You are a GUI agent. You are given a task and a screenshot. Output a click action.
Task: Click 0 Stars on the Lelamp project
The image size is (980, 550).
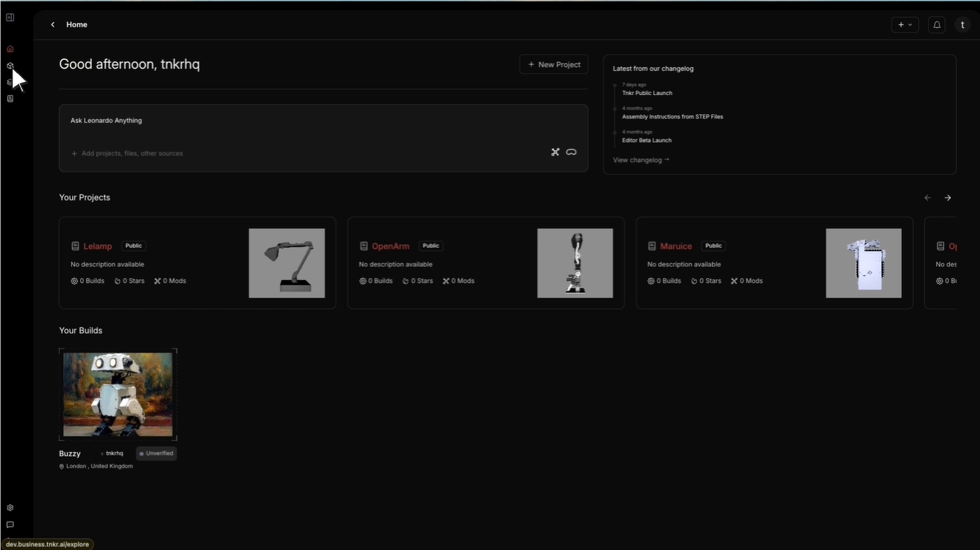click(129, 281)
